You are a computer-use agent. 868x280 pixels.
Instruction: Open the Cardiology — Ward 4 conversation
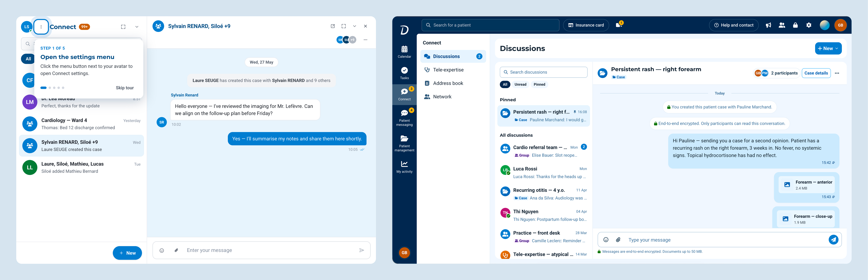point(82,124)
